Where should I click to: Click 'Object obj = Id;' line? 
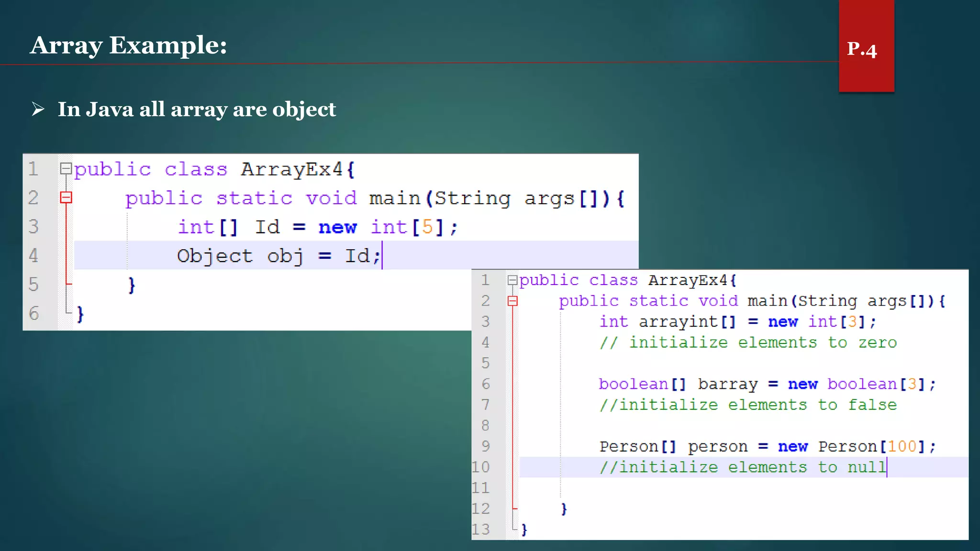pyautogui.click(x=279, y=256)
